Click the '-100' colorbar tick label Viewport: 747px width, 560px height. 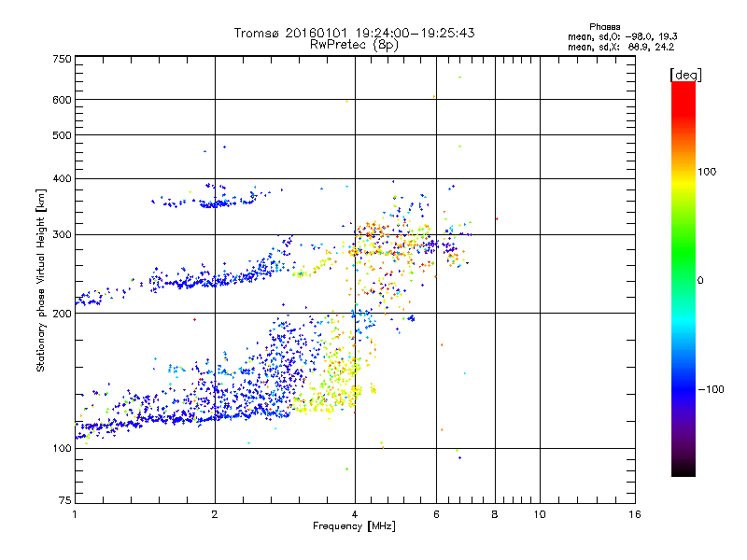coord(711,389)
